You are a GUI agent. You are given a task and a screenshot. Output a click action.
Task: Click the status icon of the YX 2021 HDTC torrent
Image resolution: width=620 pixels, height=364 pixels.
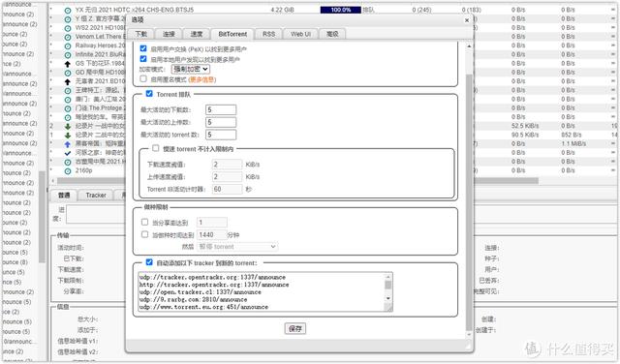[x=68, y=11]
